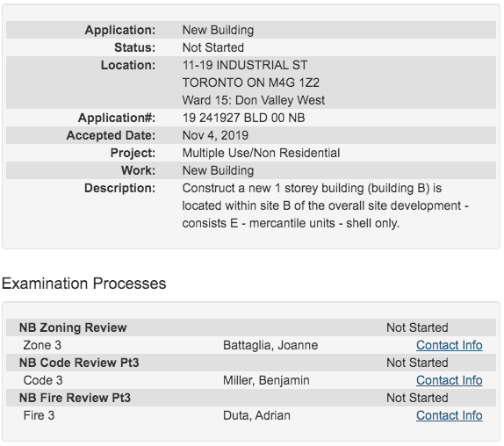This screenshot has height=446, width=504.
Task: Click the postal line TORONTO ON M4G 1Z2
Action: click(x=251, y=83)
